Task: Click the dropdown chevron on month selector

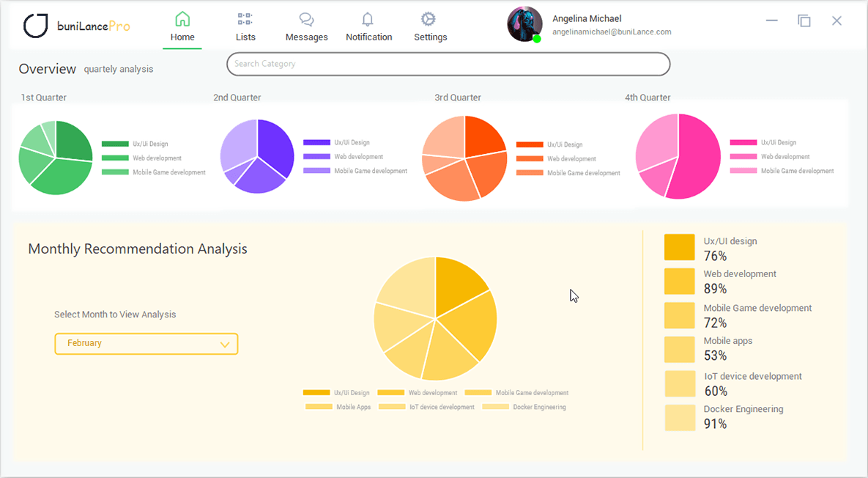Action: [x=226, y=343]
